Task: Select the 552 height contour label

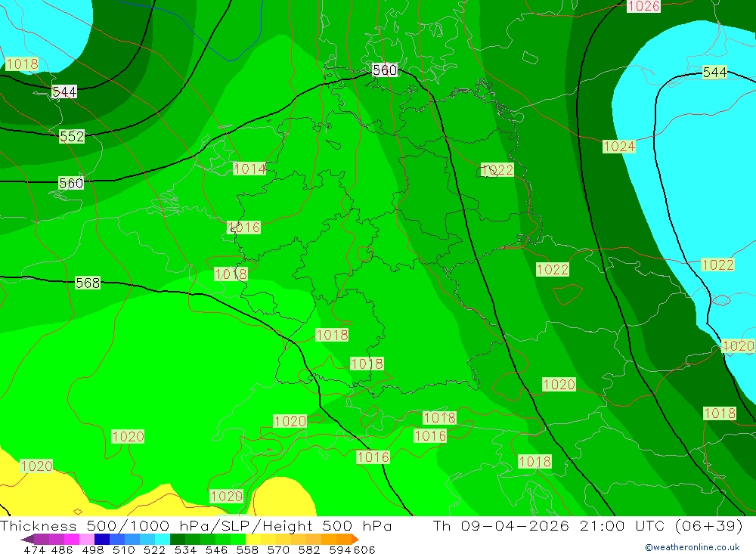Action: (x=72, y=137)
